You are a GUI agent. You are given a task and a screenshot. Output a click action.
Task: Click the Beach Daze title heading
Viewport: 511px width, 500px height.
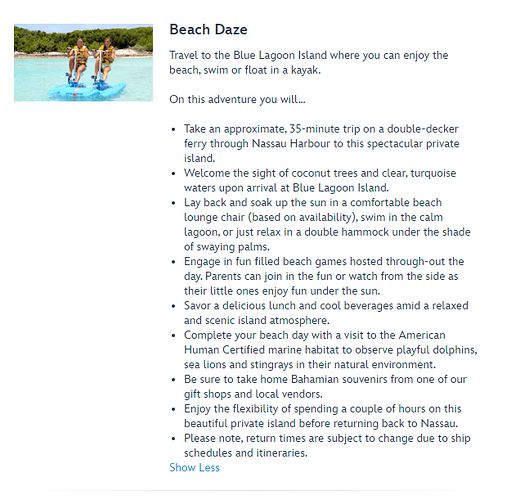click(208, 30)
